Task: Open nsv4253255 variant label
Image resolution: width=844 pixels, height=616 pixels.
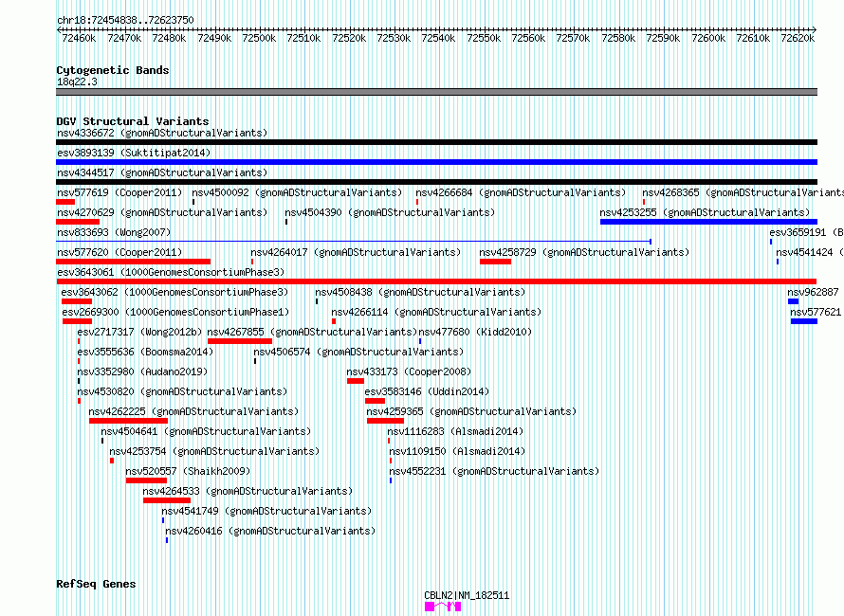Action: pos(705,212)
